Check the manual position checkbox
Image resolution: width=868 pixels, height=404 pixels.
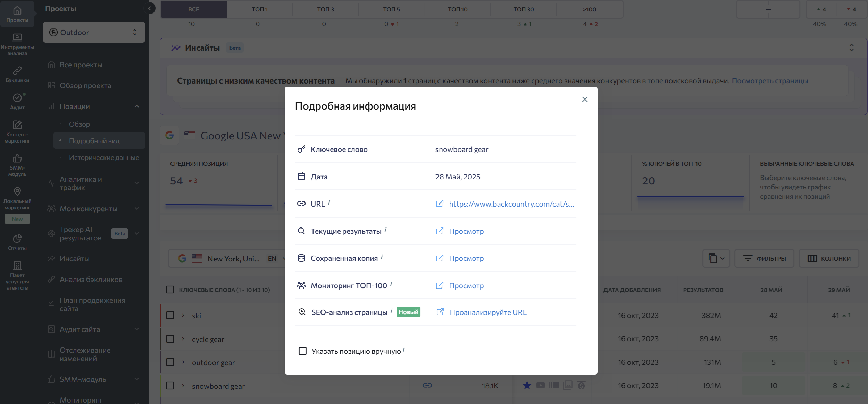[x=302, y=351]
